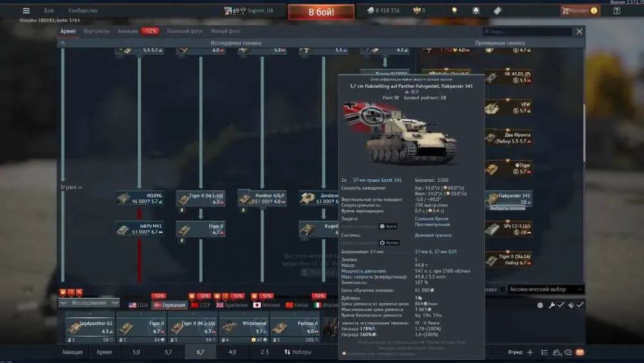Open the orange mail envelope icon

[580, 352]
